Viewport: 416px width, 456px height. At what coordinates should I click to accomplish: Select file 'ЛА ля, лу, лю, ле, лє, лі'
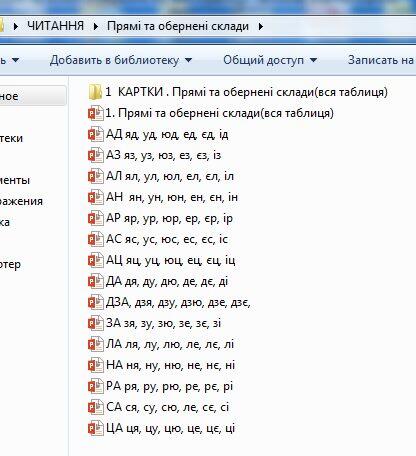[x=170, y=344]
